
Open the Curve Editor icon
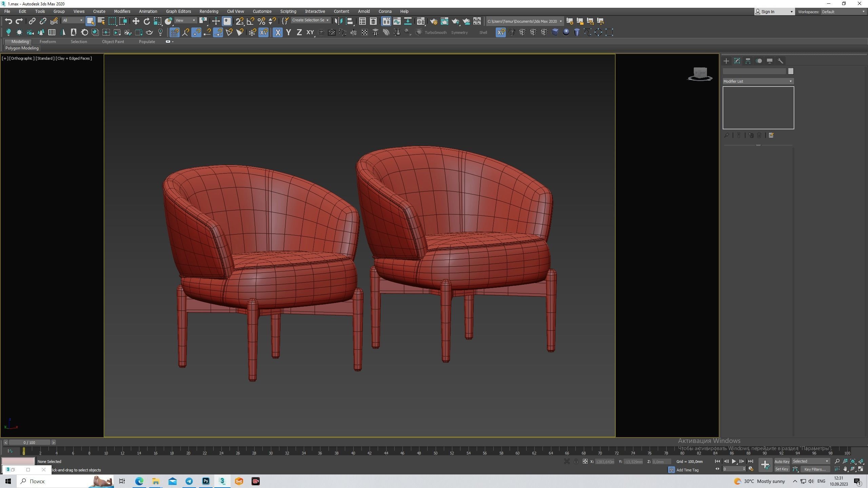397,21
